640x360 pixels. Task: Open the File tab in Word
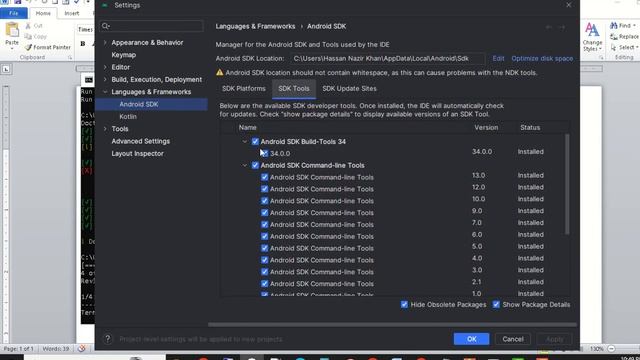[14, 13]
